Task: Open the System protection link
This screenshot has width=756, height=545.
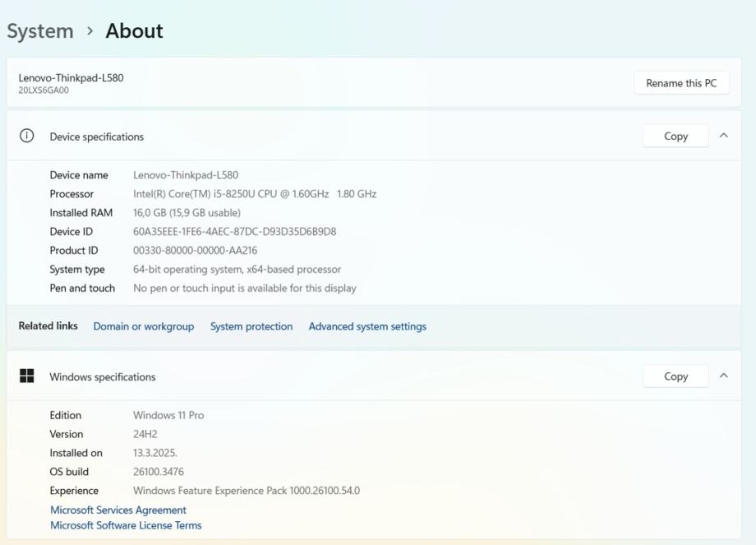Action: tap(251, 326)
